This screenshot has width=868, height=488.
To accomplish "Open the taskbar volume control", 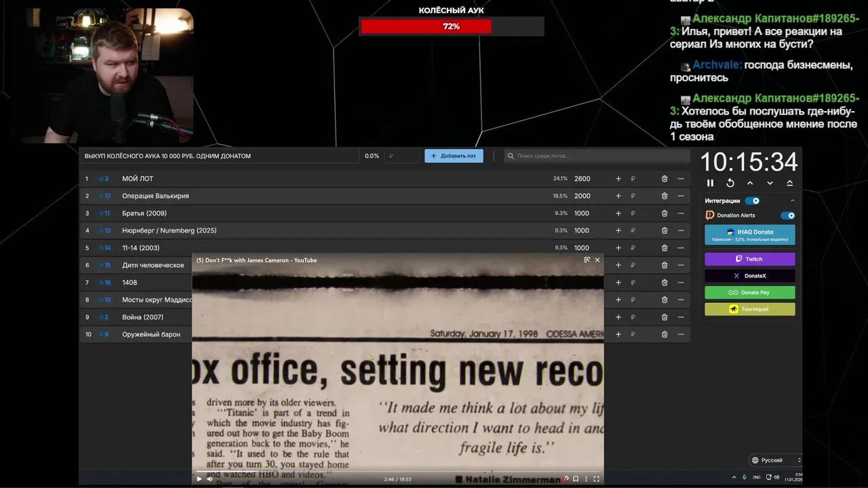I will (776, 478).
